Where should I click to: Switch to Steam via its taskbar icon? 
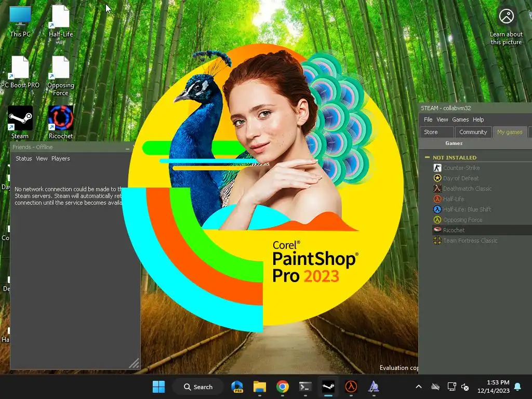(x=328, y=387)
